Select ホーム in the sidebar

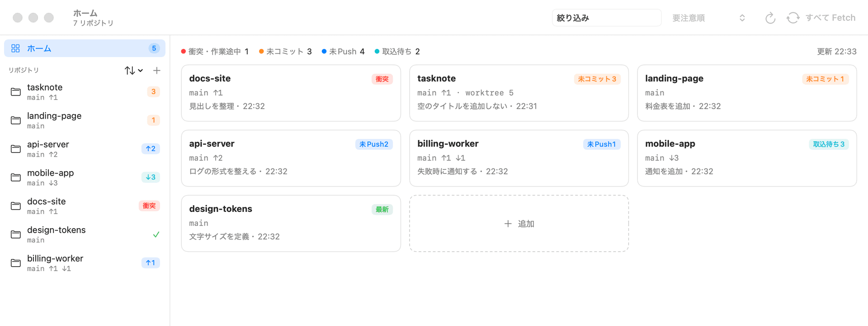85,48
